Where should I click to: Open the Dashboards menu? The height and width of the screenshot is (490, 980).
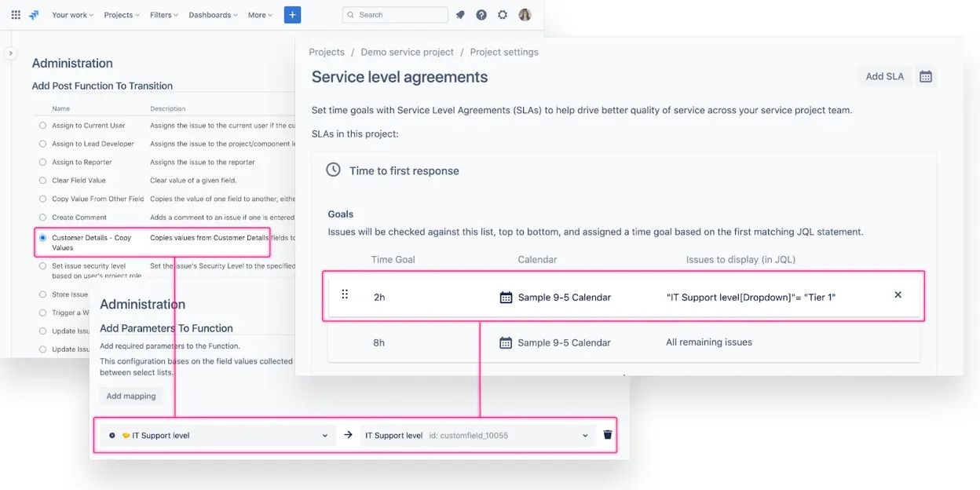click(x=212, y=14)
